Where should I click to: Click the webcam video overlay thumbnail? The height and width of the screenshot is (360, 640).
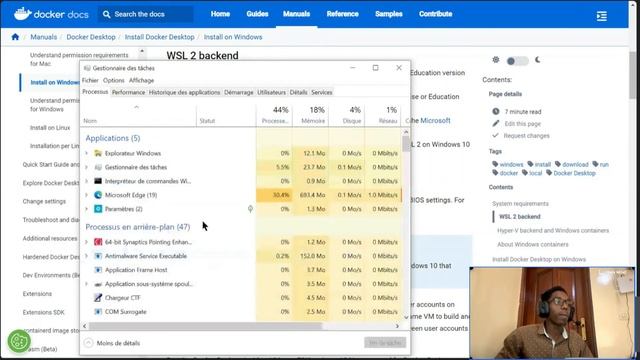pyautogui.click(x=552, y=313)
